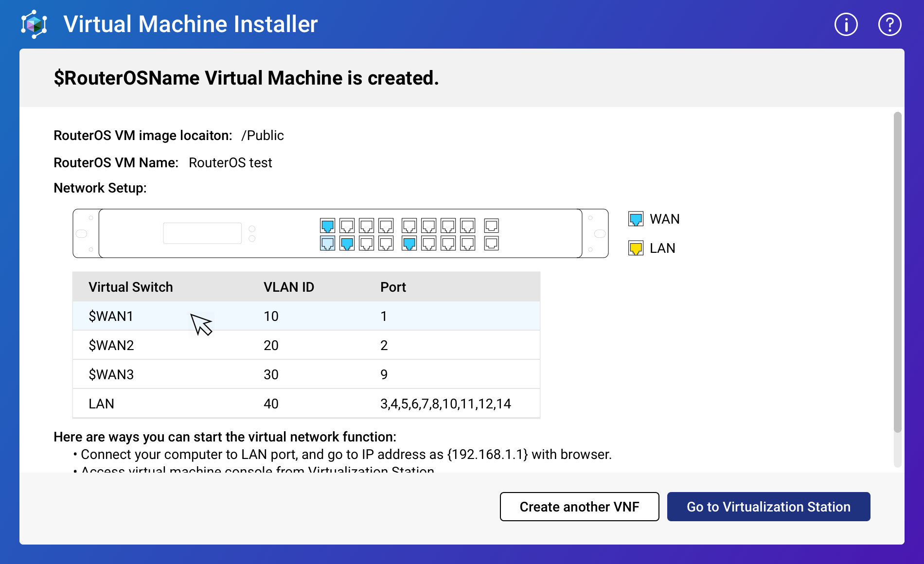Click the WAN legend blue port icon

pos(636,219)
